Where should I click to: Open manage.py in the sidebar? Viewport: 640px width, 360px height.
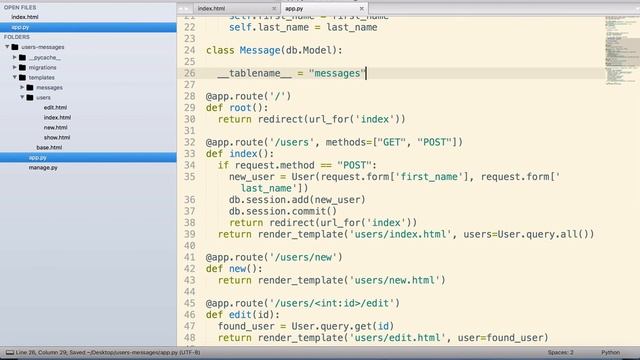(43, 168)
